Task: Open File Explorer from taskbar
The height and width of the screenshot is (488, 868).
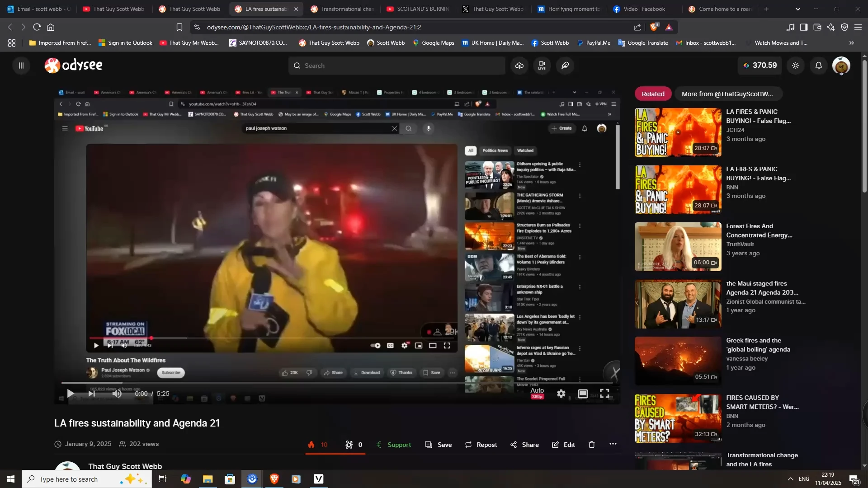Action: [x=208, y=479]
